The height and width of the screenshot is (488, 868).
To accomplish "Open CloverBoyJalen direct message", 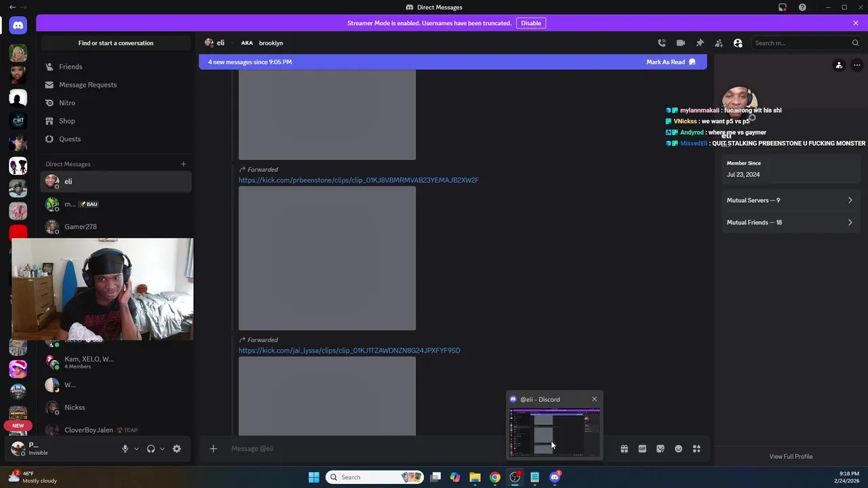I will point(116,430).
